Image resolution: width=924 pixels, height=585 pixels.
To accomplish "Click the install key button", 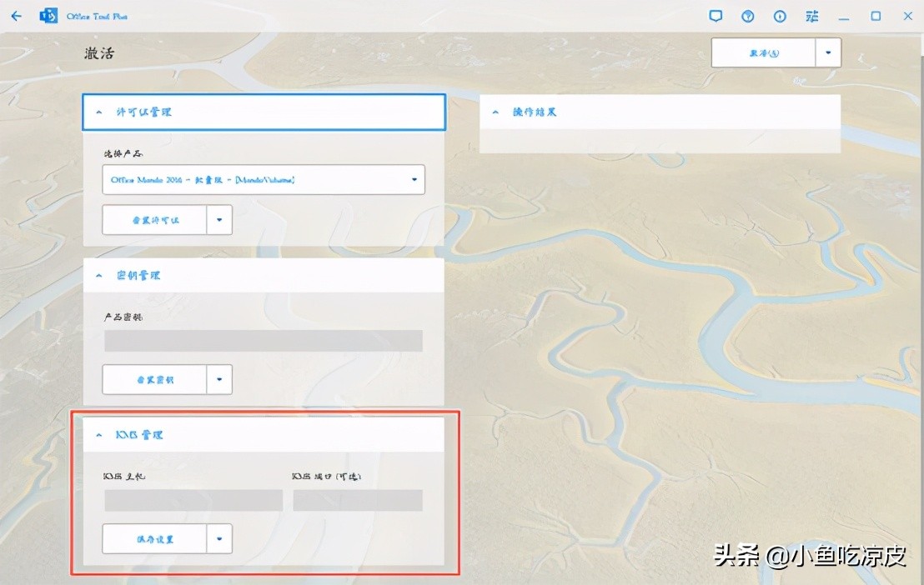I will point(154,379).
